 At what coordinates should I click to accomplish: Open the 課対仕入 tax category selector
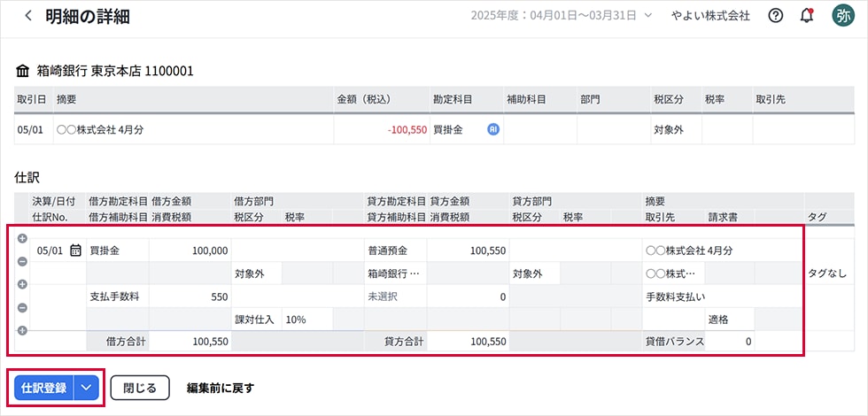point(254,320)
